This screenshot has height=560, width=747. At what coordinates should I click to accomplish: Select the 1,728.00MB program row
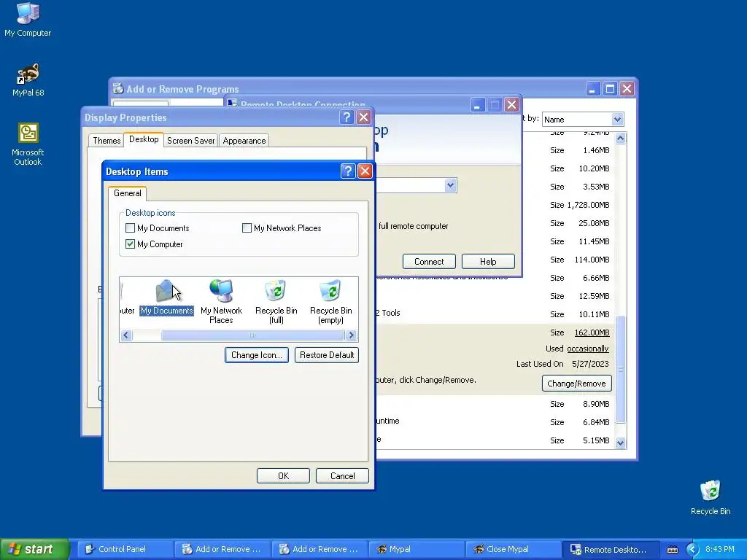[x=495, y=205]
